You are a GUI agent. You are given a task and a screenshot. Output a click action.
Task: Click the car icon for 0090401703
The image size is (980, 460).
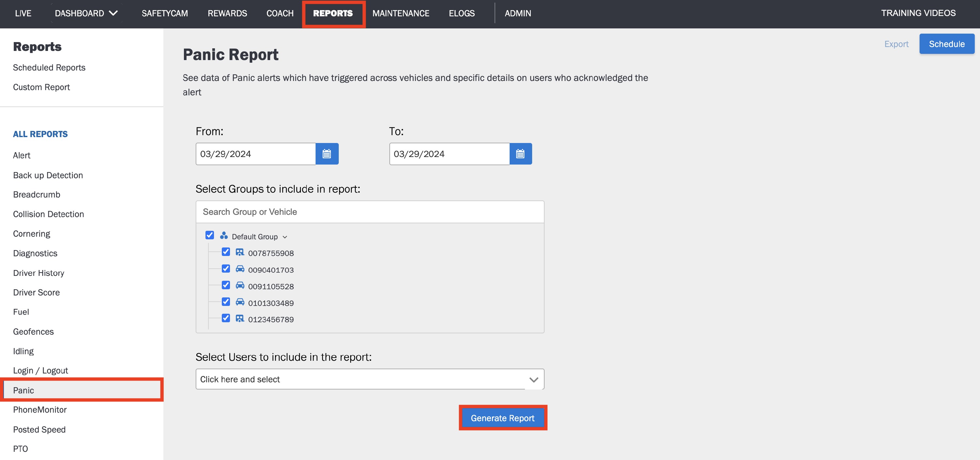point(240,269)
